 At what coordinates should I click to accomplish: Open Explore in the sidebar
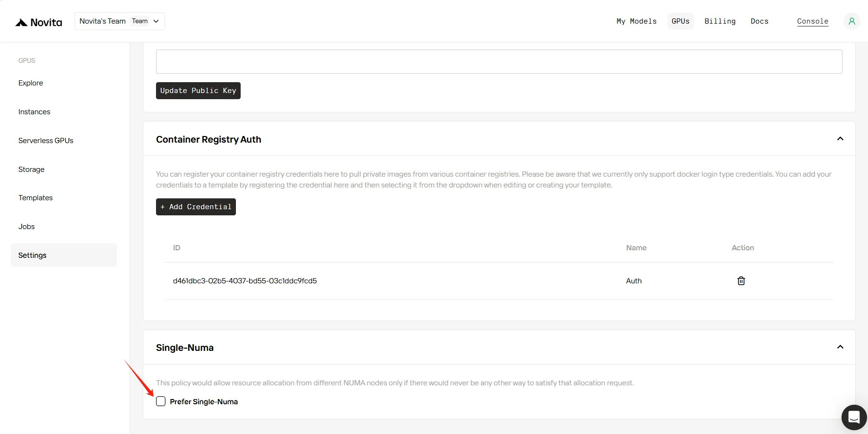31,83
